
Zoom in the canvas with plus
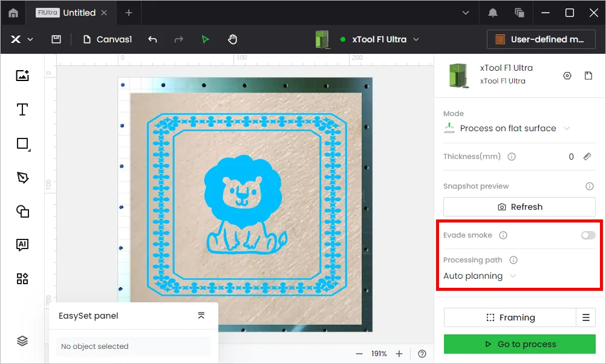point(399,354)
